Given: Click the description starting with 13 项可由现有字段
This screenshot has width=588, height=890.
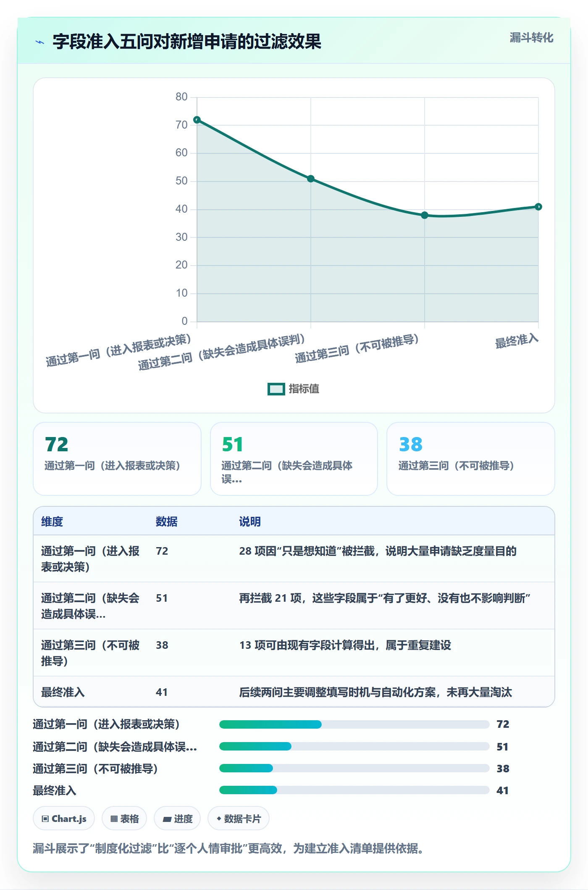Looking at the screenshot, I should click(345, 645).
